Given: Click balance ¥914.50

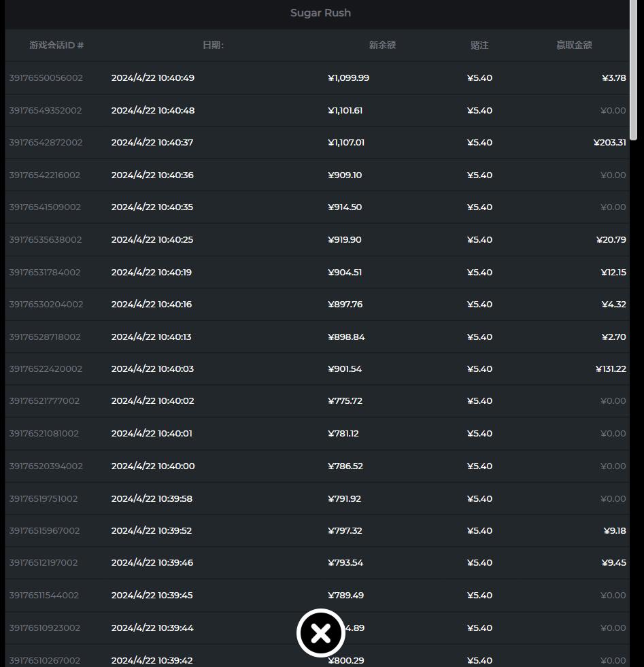Looking at the screenshot, I should (345, 207).
